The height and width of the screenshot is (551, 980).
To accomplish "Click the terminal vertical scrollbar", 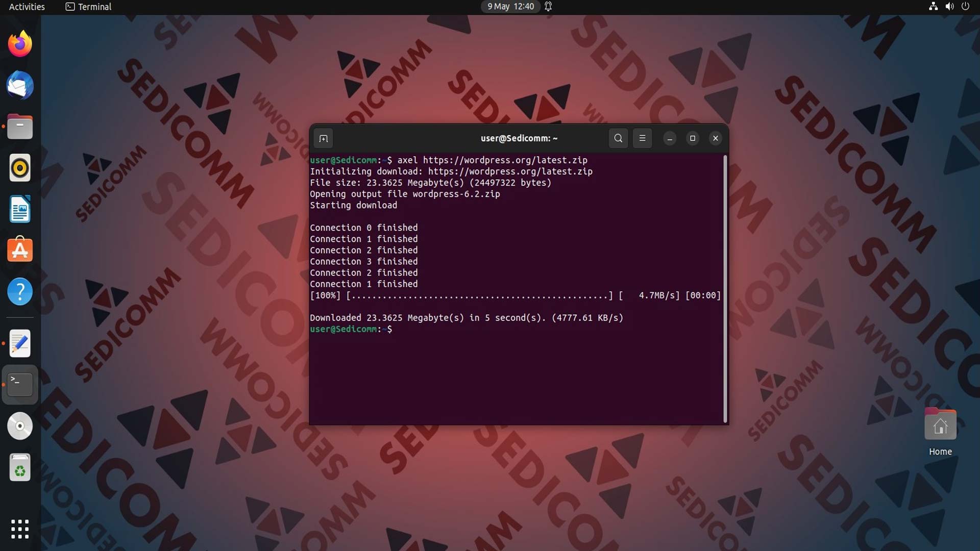I will 725,289.
